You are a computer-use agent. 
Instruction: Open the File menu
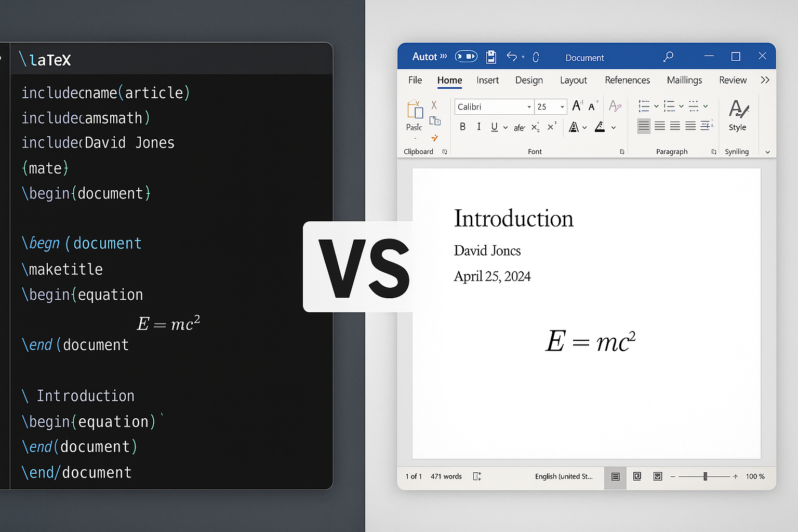[415, 80]
